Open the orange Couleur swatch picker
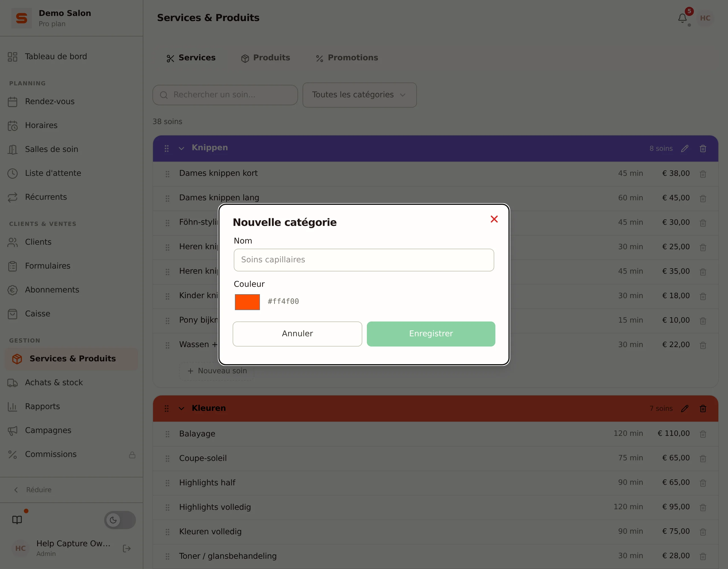Image resolution: width=728 pixels, height=569 pixels. [x=247, y=302]
